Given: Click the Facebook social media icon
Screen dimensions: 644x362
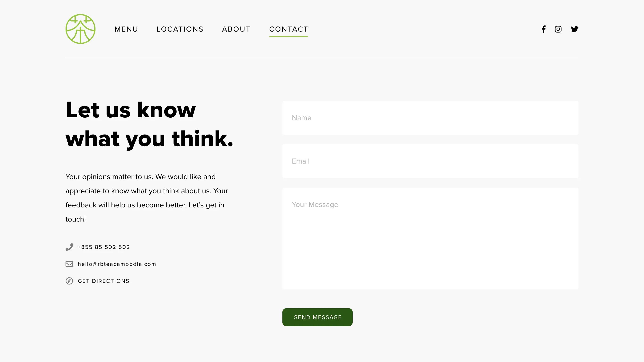Looking at the screenshot, I should tap(544, 29).
